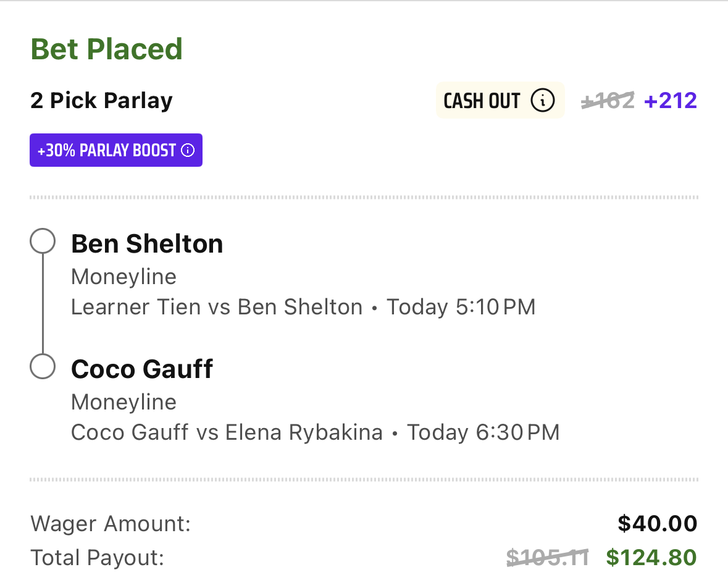
Task: Click Coco Gauff vs Elena Rybakina matchup
Action: pos(227,432)
